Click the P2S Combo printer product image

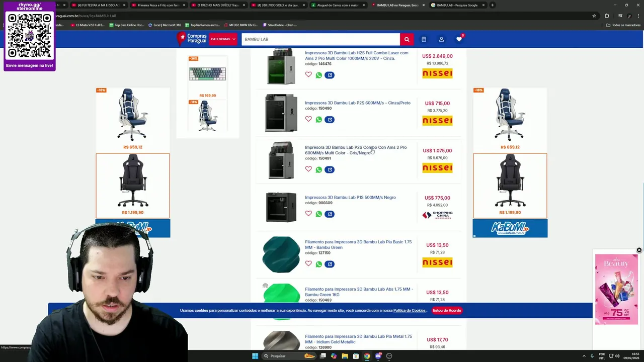(281, 160)
